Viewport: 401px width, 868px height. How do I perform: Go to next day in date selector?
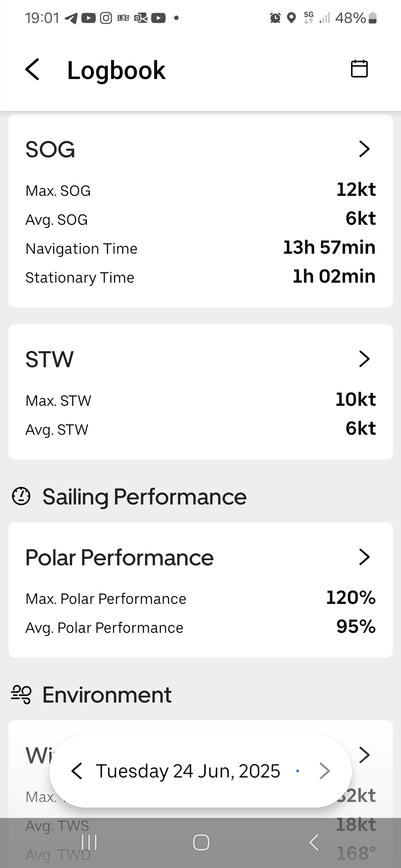point(325,771)
